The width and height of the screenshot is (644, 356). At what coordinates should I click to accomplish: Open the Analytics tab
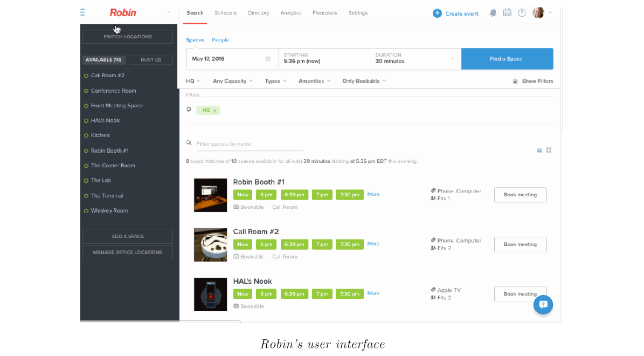(291, 13)
